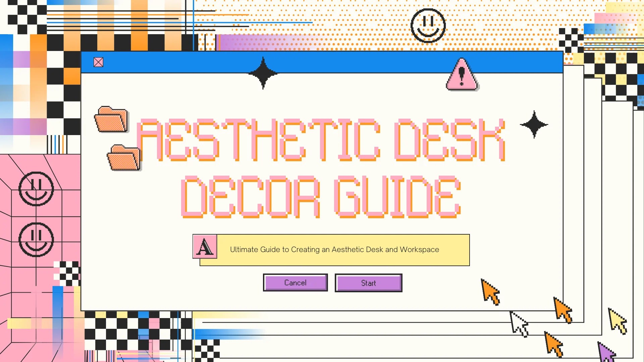
Task: Click the lower orange folder icon
Action: pyautogui.click(x=124, y=158)
